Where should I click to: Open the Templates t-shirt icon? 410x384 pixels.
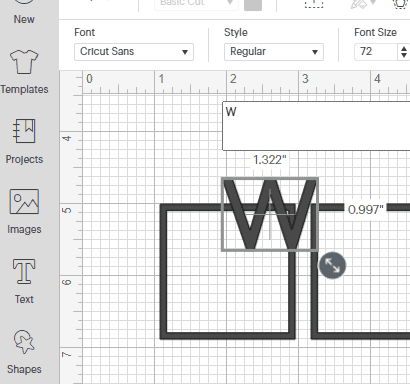click(x=24, y=62)
